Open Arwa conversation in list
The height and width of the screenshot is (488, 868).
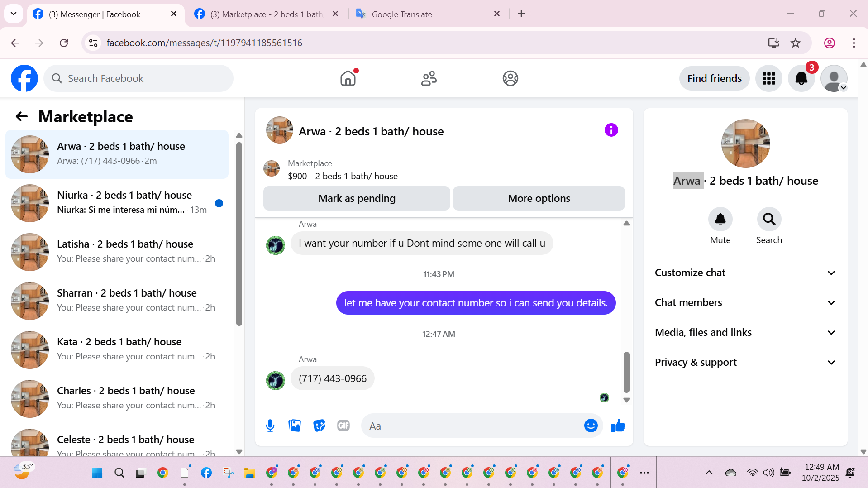117,154
